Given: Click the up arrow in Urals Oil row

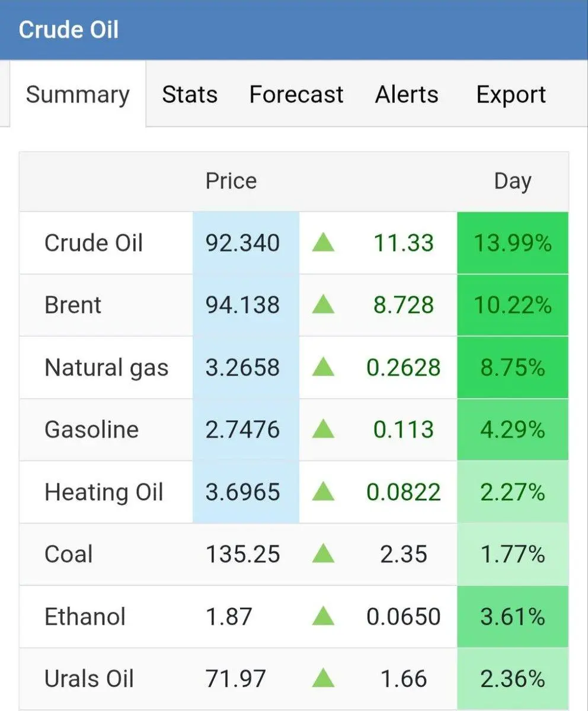Looking at the screenshot, I should [323, 679].
